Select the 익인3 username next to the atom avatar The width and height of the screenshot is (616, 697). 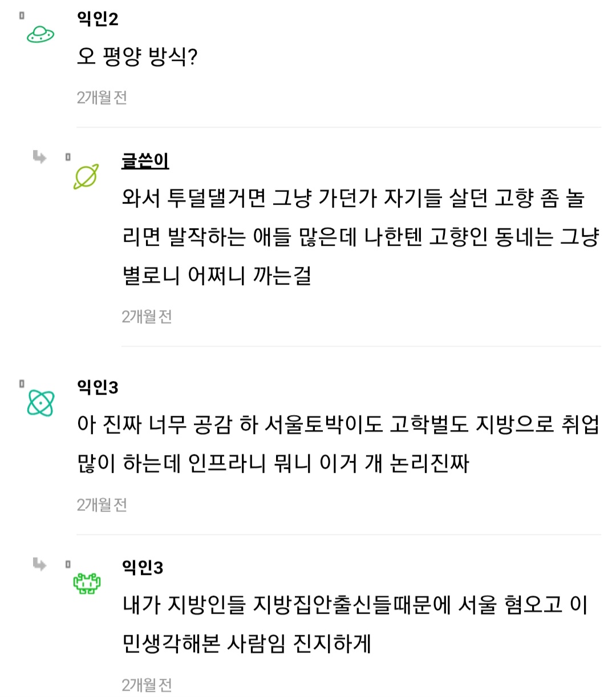click(x=98, y=387)
